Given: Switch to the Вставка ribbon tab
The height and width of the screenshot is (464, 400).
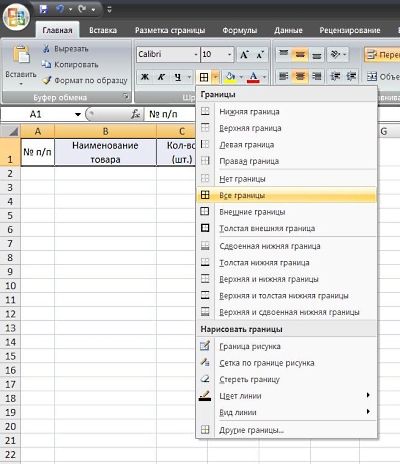Looking at the screenshot, I should [103, 30].
